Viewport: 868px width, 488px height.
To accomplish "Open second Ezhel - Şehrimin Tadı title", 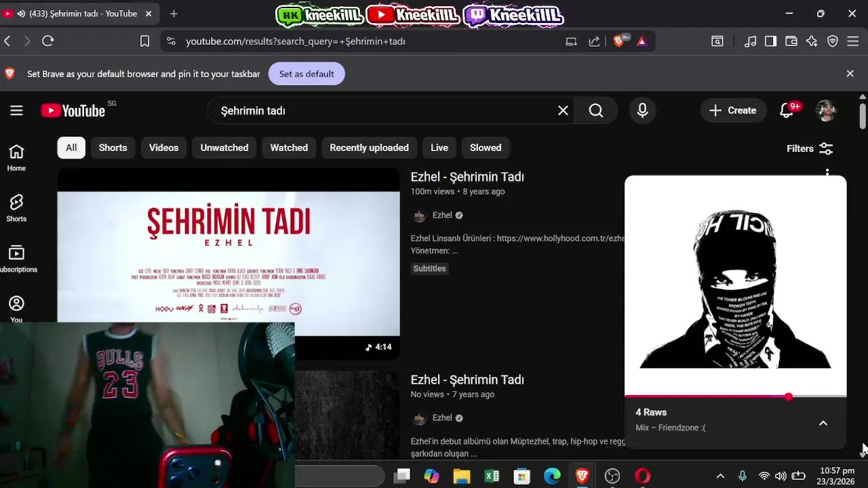I will tap(467, 380).
